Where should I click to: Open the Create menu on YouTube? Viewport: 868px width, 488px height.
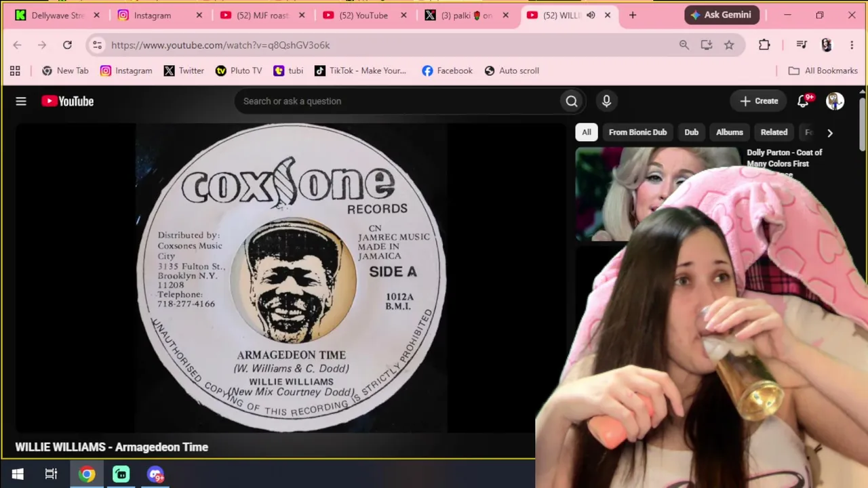(x=758, y=101)
